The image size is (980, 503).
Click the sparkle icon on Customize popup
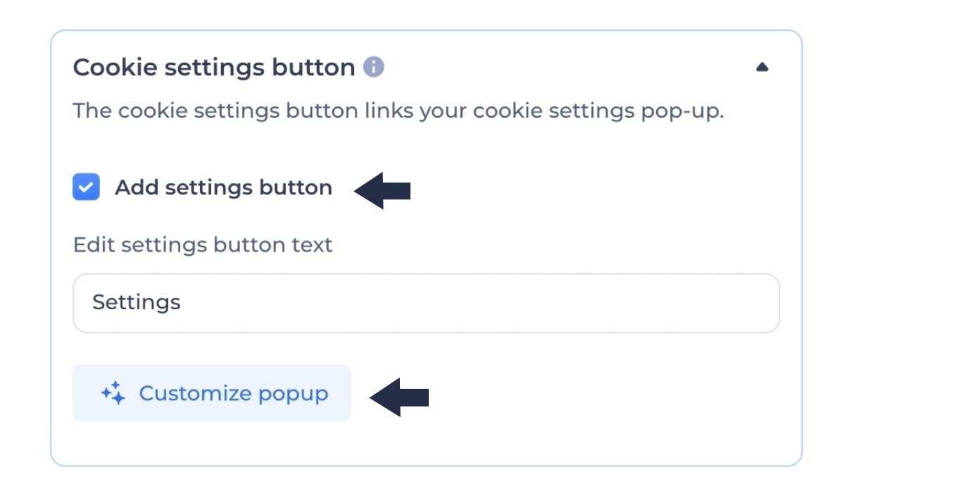click(113, 393)
